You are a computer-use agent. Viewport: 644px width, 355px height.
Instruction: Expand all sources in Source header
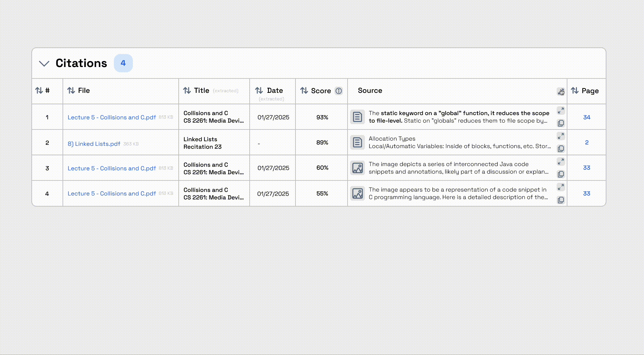(561, 92)
